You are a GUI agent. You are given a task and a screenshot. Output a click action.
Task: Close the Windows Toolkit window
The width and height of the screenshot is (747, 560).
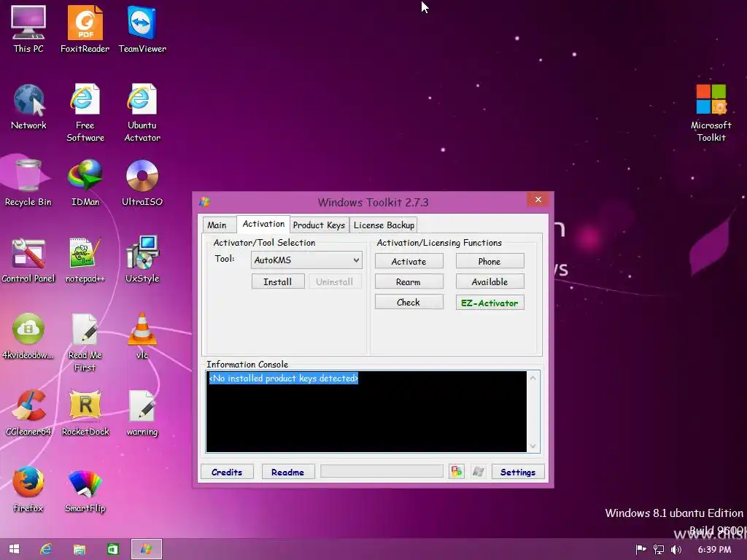[538, 200]
